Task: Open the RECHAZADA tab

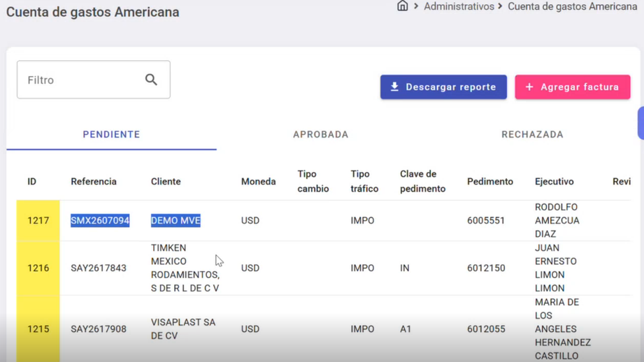Action: click(532, 135)
